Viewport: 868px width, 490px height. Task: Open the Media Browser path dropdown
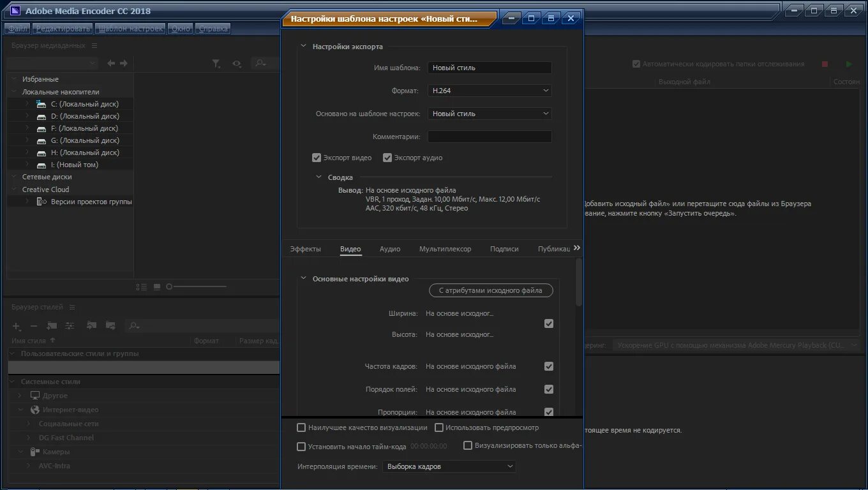[52, 63]
